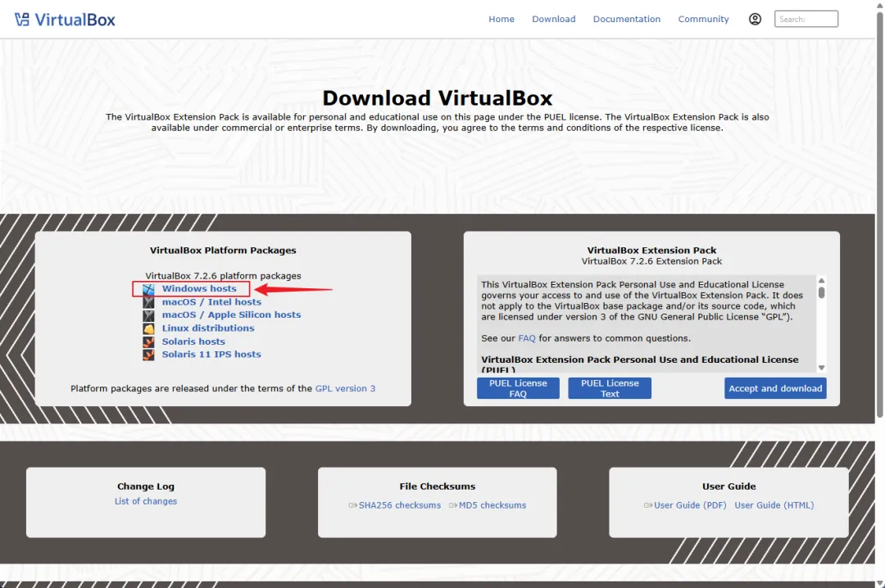Click the macOS Intel hosts icon
This screenshot has height=588, width=885.
[148, 302]
